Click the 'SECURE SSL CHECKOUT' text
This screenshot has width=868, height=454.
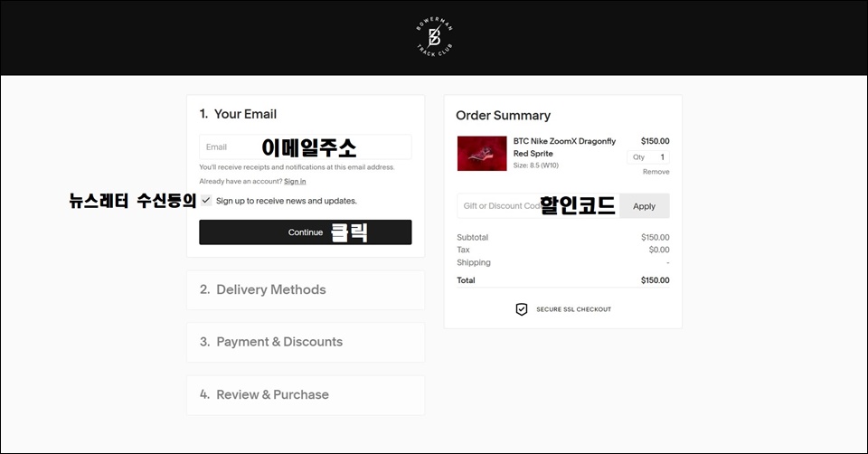click(x=573, y=309)
